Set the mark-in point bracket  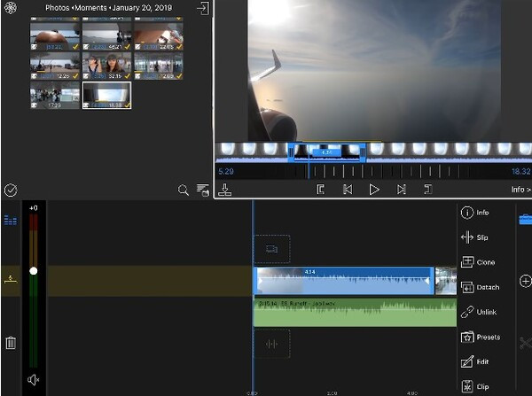coord(320,190)
